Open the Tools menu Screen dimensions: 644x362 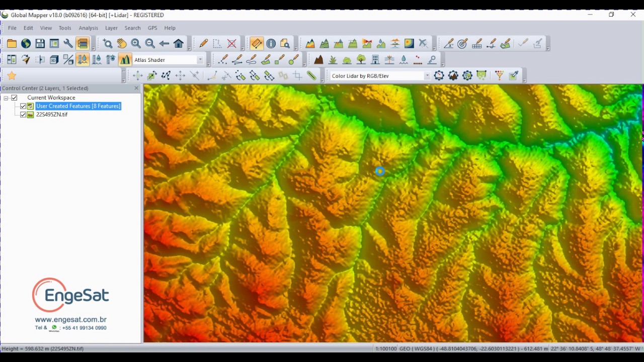click(65, 28)
